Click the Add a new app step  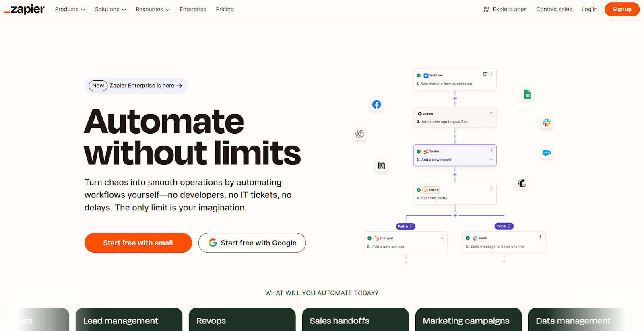(x=455, y=117)
